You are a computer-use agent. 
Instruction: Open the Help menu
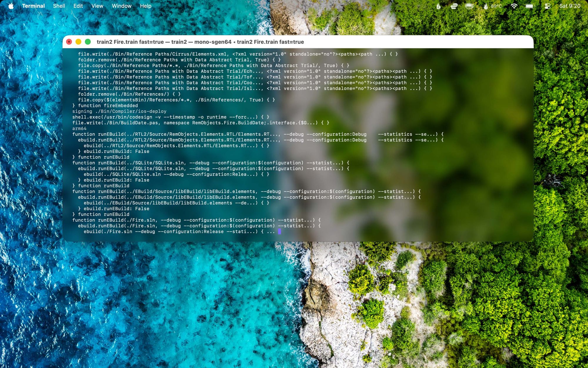(146, 6)
